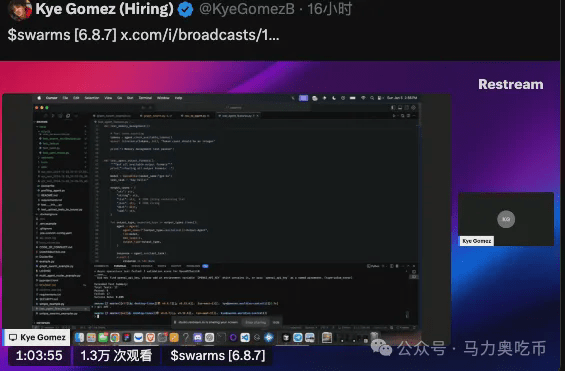The height and width of the screenshot is (371, 565).
Task: Click the Restream logo on broadcast
Action: [511, 84]
